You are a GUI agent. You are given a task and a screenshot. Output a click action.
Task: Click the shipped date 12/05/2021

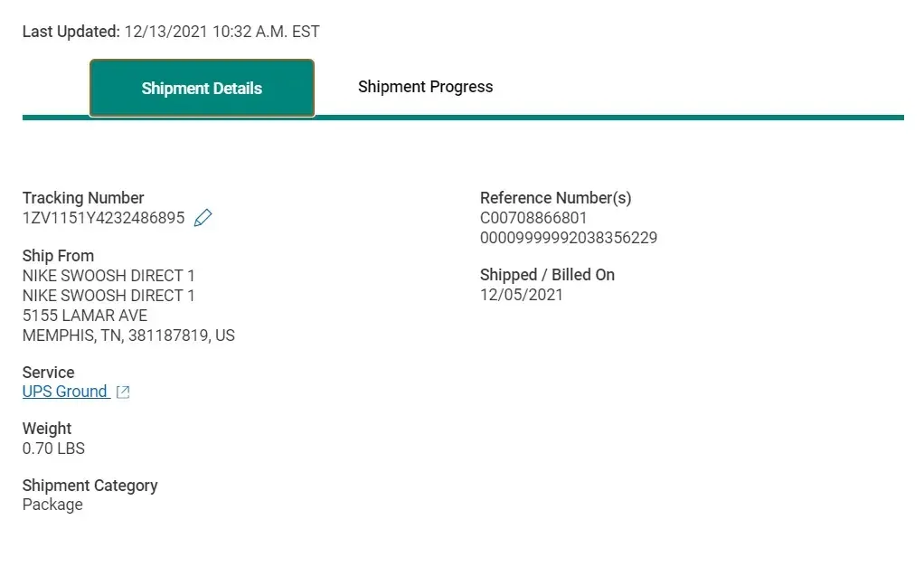click(522, 295)
